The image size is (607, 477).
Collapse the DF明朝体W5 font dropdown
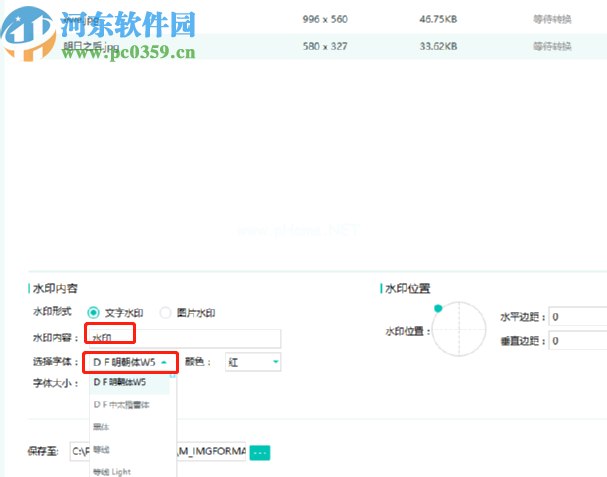pos(130,362)
